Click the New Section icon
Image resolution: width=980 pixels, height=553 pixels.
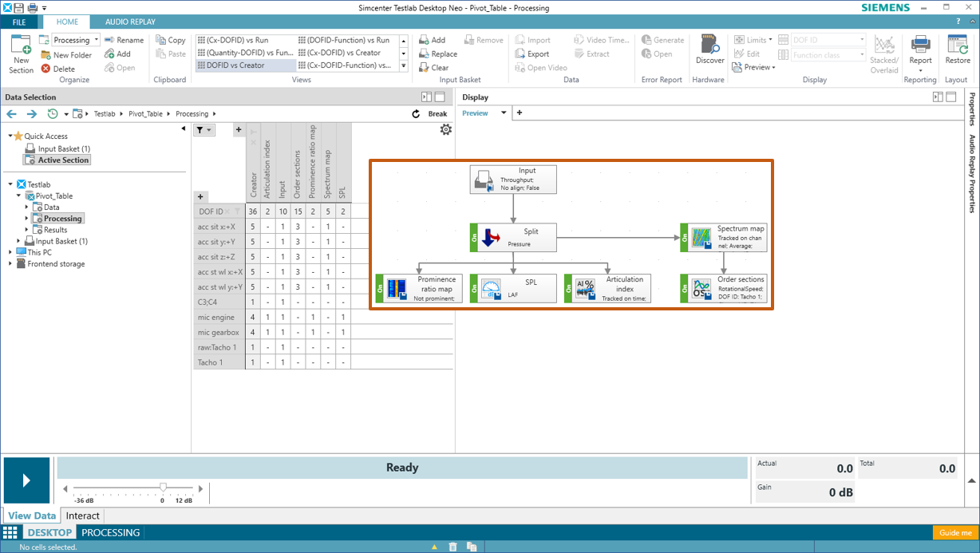pyautogui.click(x=21, y=47)
